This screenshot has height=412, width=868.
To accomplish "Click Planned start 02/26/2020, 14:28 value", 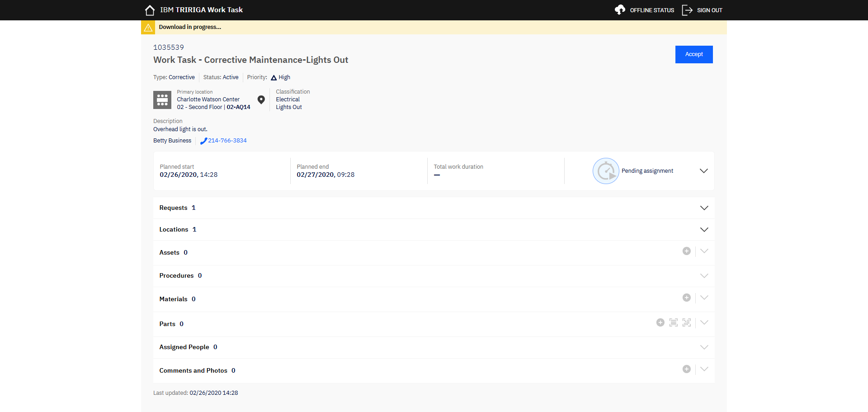I will (x=189, y=175).
